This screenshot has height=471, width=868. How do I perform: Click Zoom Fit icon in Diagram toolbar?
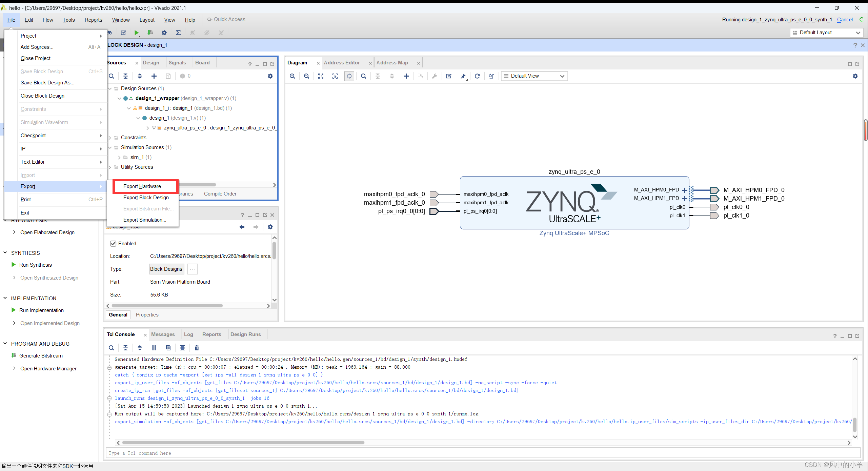tap(321, 76)
